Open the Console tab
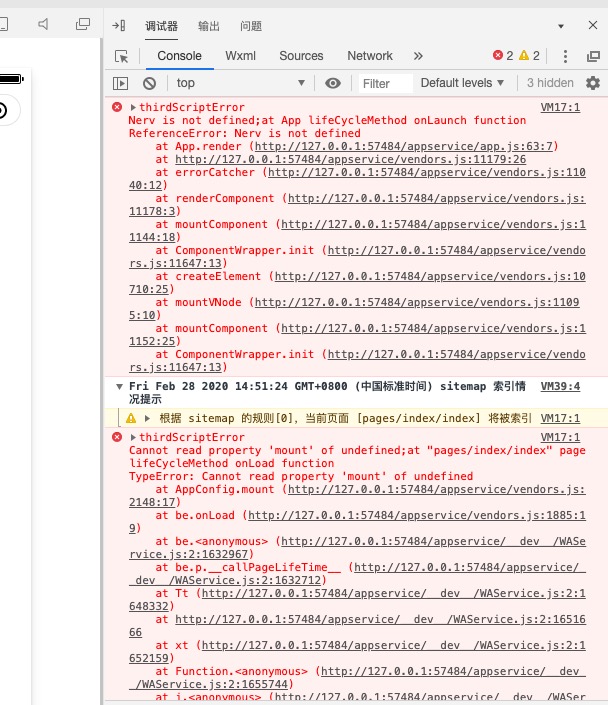608x705 pixels. tap(179, 56)
